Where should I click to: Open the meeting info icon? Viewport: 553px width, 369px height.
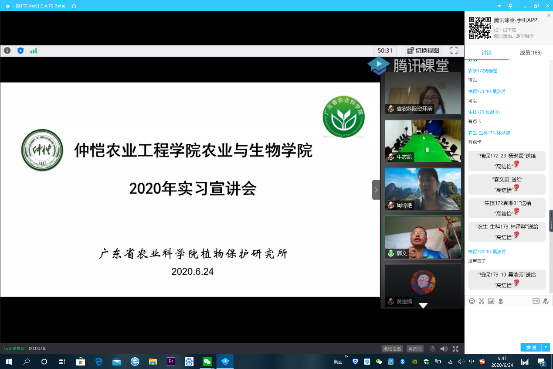(x=7, y=50)
